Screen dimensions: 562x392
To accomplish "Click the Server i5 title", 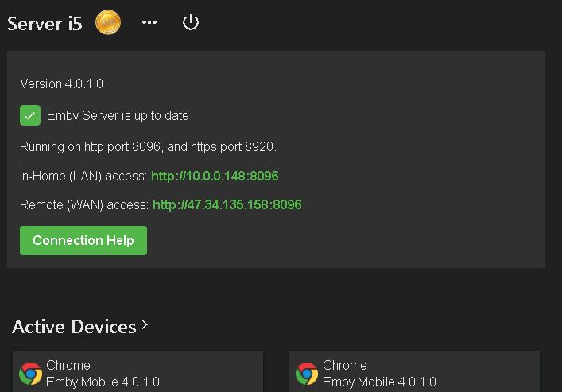I will [45, 24].
